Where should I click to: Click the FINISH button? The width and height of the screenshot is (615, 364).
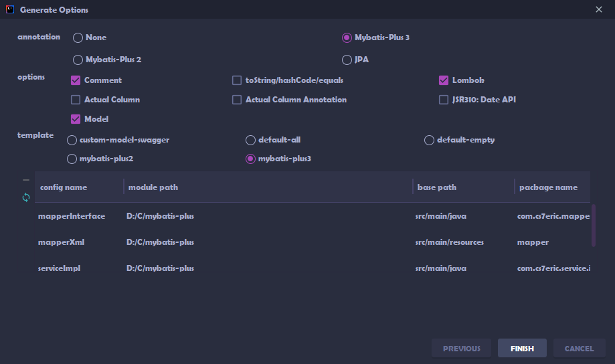(522, 349)
